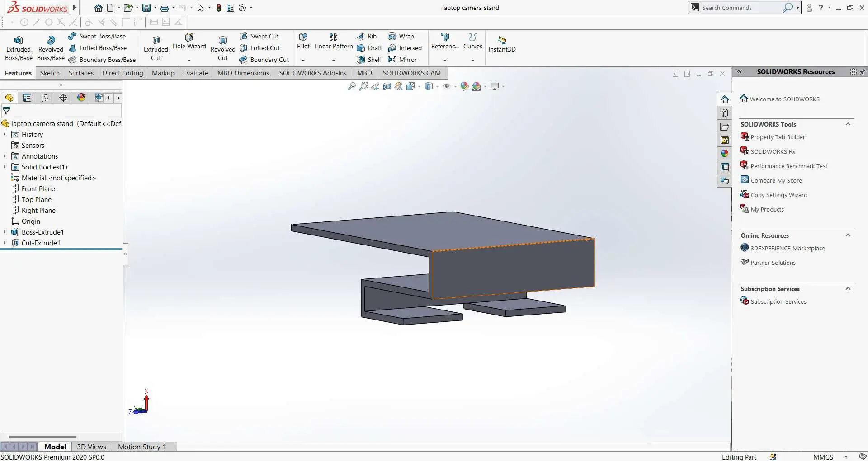Open the Curves tool
This screenshot has height=461, width=868.
pyautogui.click(x=473, y=41)
